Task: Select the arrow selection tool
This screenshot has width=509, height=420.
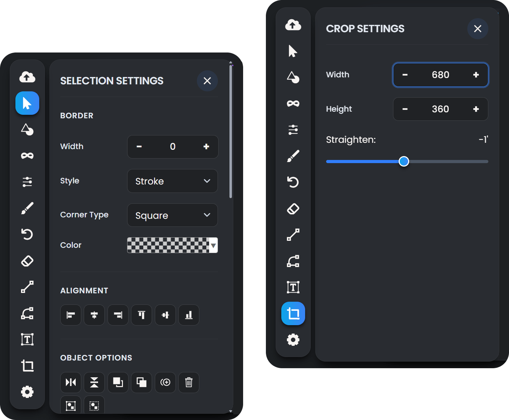Action: click(27, 103)
